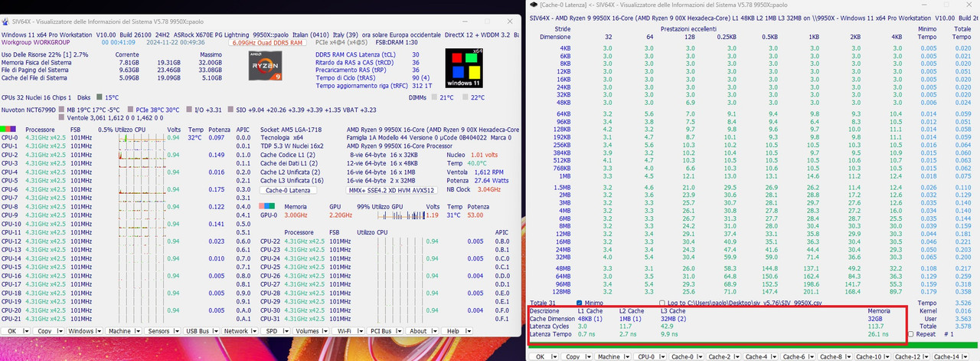The height and width of the screenshot is (361, 980).
Task: Click the CPU-31 row label
Action: tap(270, 319)
